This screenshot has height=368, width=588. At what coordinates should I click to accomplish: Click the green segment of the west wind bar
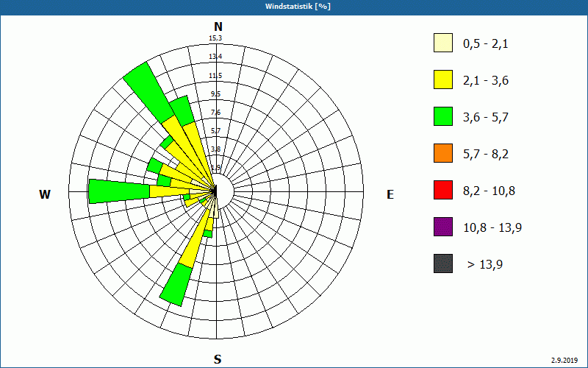119,191
